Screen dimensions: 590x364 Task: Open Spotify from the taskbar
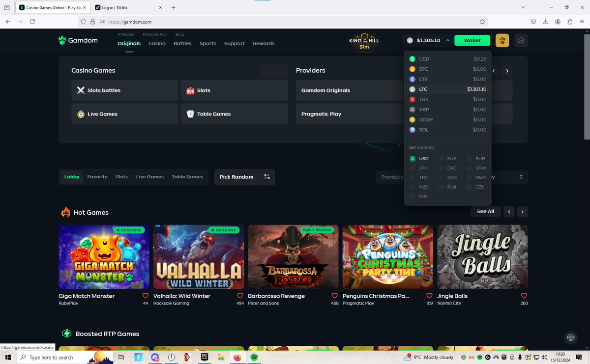point(254,357)
